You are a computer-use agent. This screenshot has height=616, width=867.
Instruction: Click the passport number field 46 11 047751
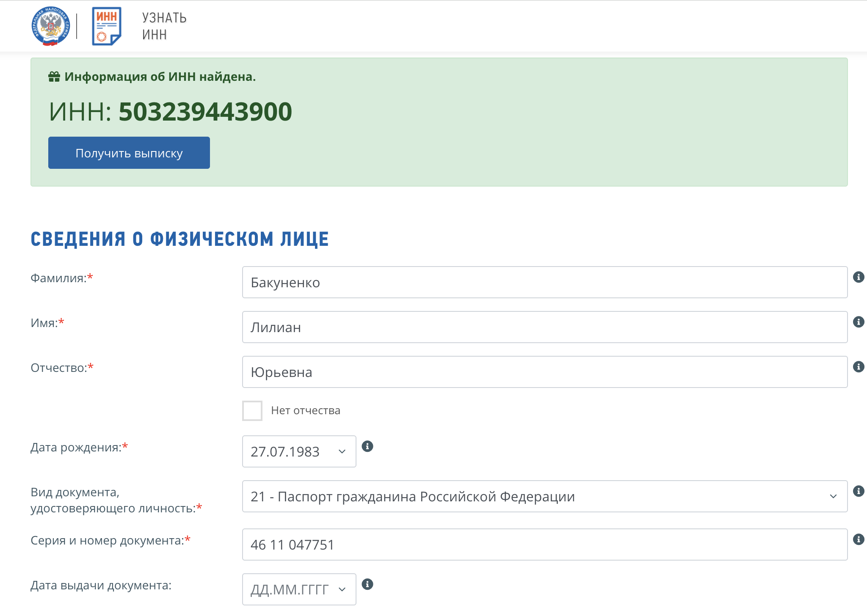tap(544, 544)
